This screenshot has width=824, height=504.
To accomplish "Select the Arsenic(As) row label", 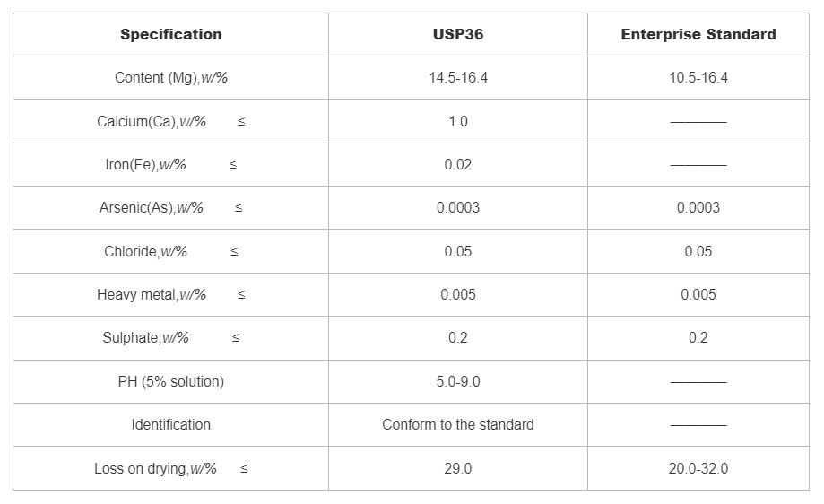I will [151, 208].
